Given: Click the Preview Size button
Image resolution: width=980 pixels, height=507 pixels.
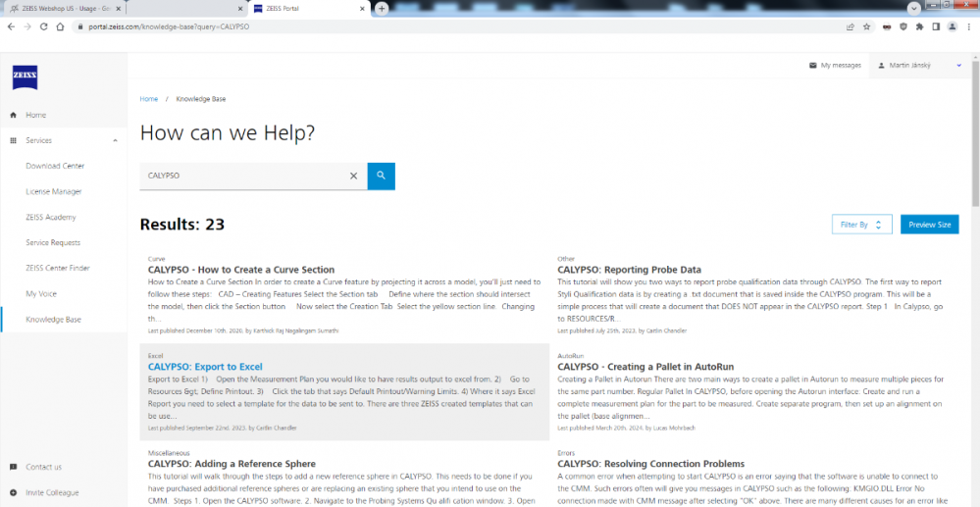Looking at the screenshot, I should [929, 225].
